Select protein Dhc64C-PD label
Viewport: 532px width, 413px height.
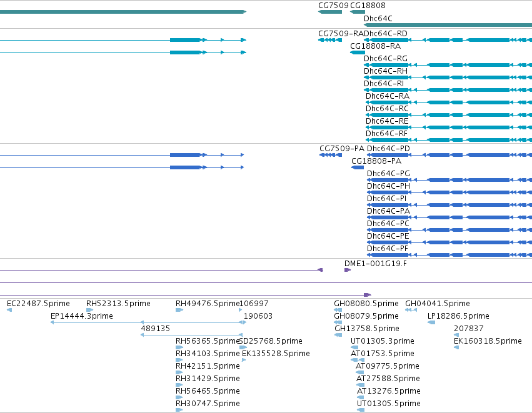[x=388, y=149]
